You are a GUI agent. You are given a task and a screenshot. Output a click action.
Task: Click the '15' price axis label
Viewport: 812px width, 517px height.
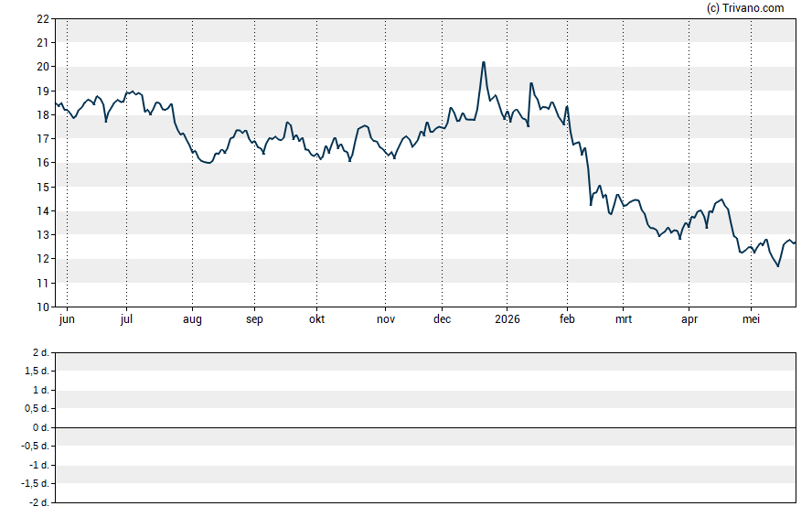(43, 187)
